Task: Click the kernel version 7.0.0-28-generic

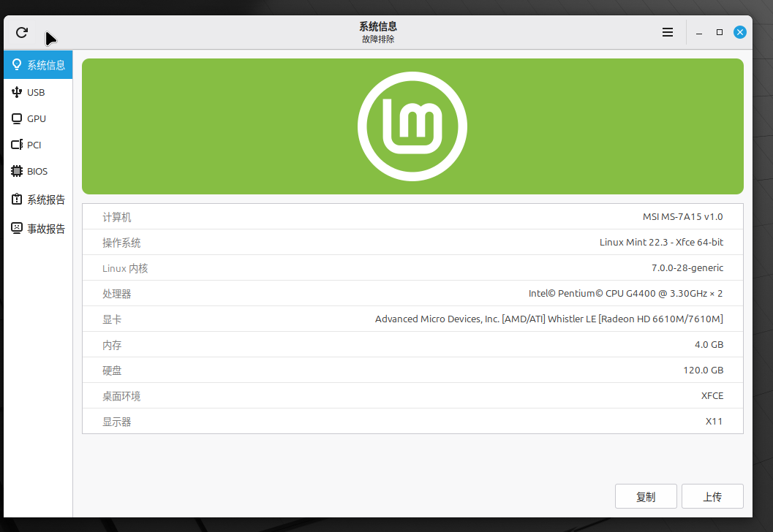Action: 687,268
